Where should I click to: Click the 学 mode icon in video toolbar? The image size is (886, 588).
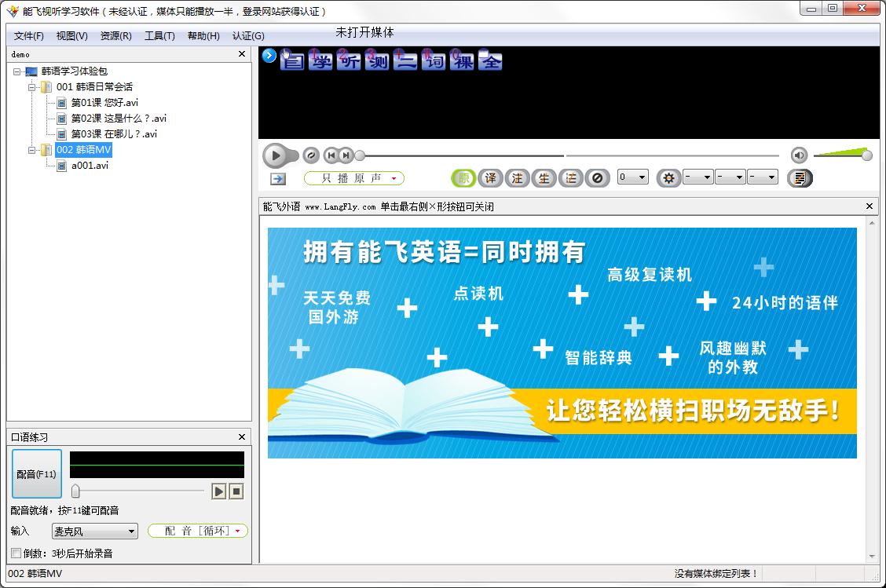[320, 60]
